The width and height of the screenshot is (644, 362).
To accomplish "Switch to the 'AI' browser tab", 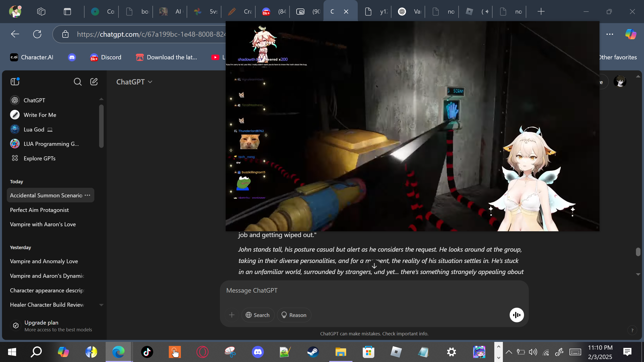I will [x=170, y=12].
